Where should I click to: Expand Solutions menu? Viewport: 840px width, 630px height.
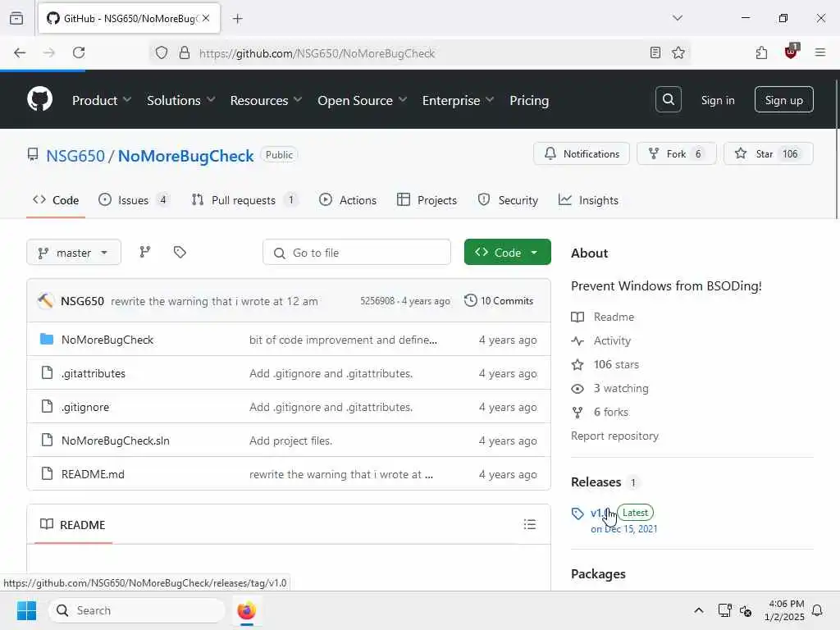(x=181, y=100)
